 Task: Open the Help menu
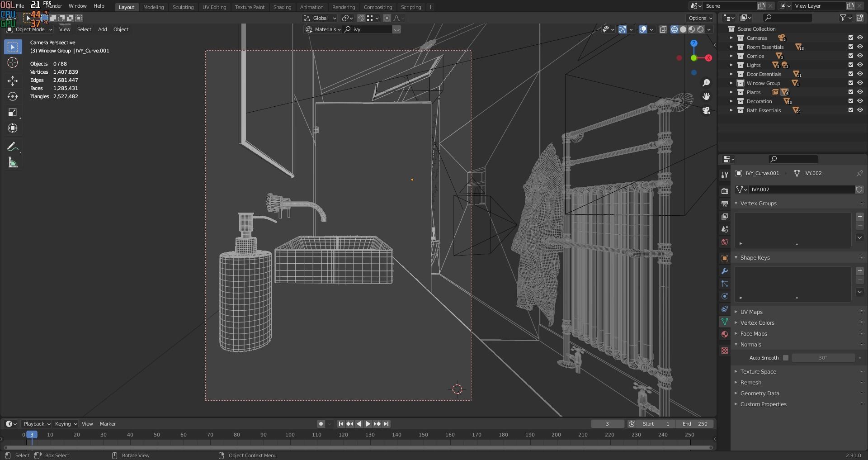point(99,6)
